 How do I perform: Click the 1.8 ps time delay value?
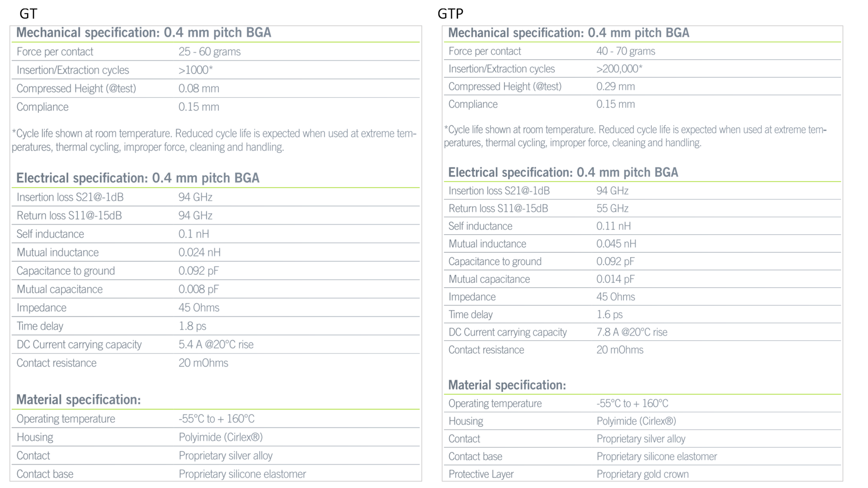point(192,326)
